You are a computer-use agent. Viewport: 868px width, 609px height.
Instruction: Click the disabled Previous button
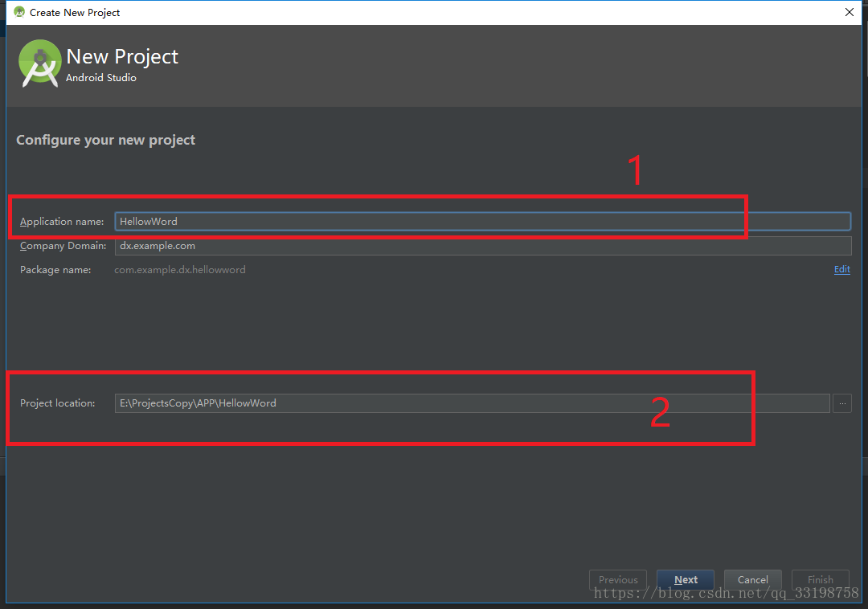(618, 580)
